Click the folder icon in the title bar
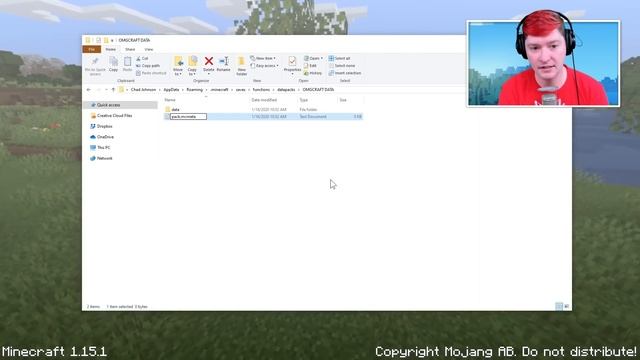Screen dimensions: 640x360 (87, 40)
